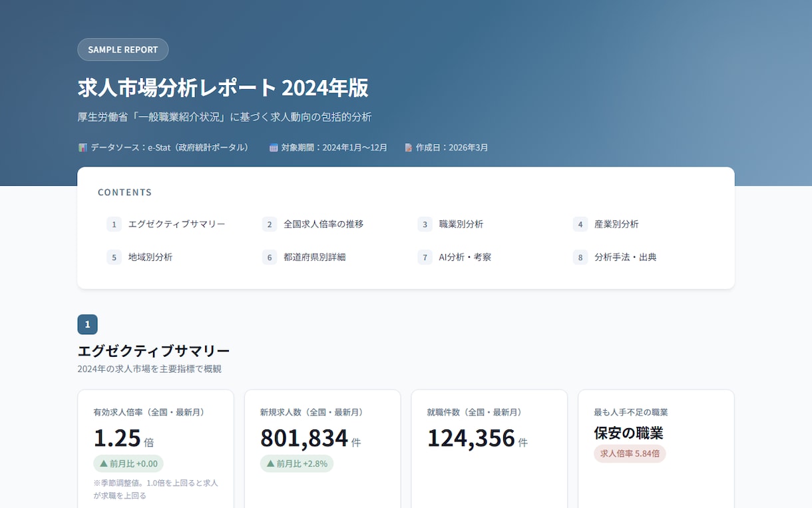Screen dimensions: 812x508
Task: Click number badge 3 in contents
Action: coord(425,224)
